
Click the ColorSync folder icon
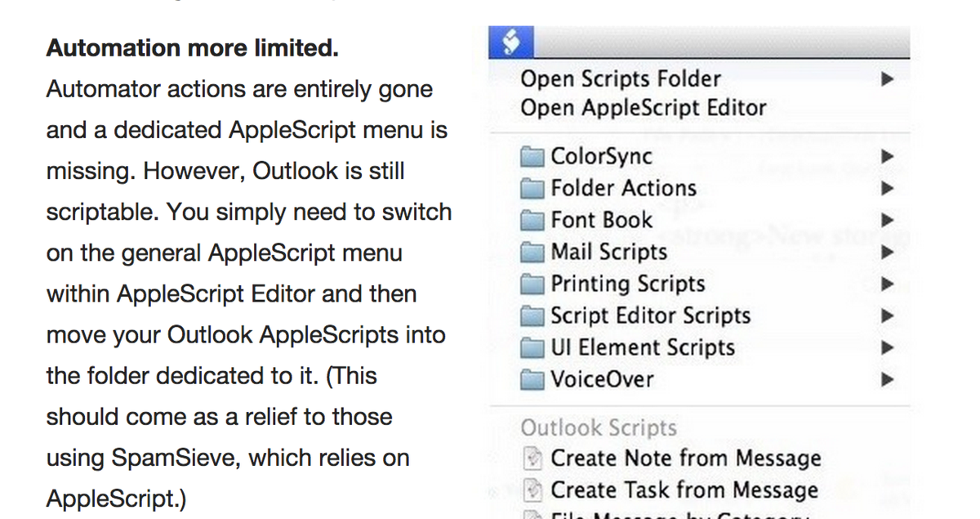[533, 157]
